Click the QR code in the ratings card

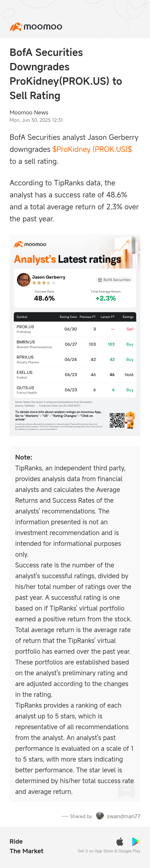(x=117, y=420)
